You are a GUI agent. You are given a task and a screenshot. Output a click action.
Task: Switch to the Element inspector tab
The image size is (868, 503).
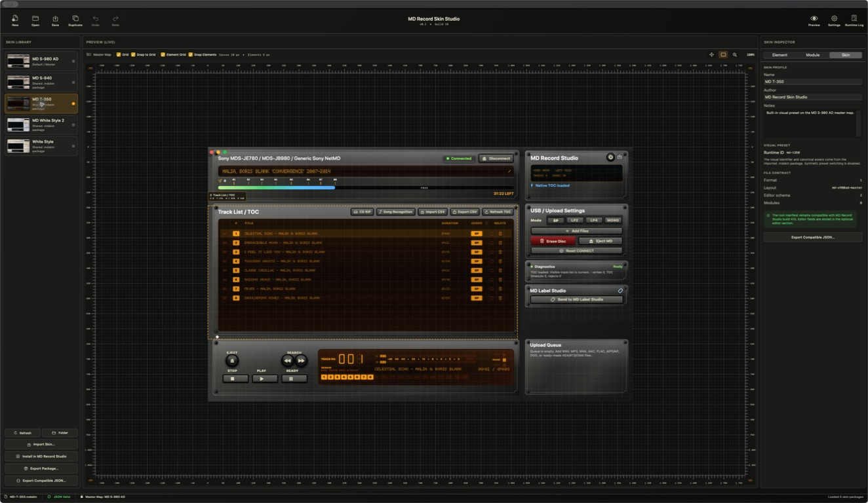[x=779, y=55]
